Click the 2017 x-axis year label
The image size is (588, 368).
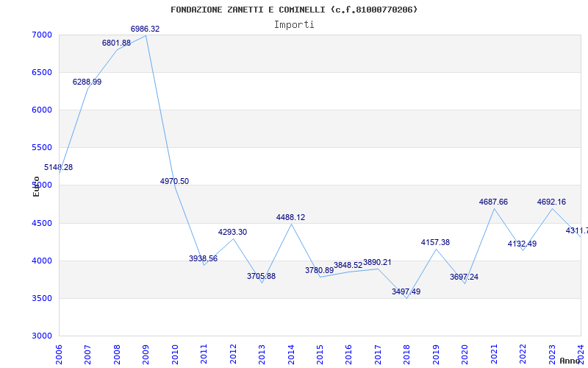click(x=378, y=355)
